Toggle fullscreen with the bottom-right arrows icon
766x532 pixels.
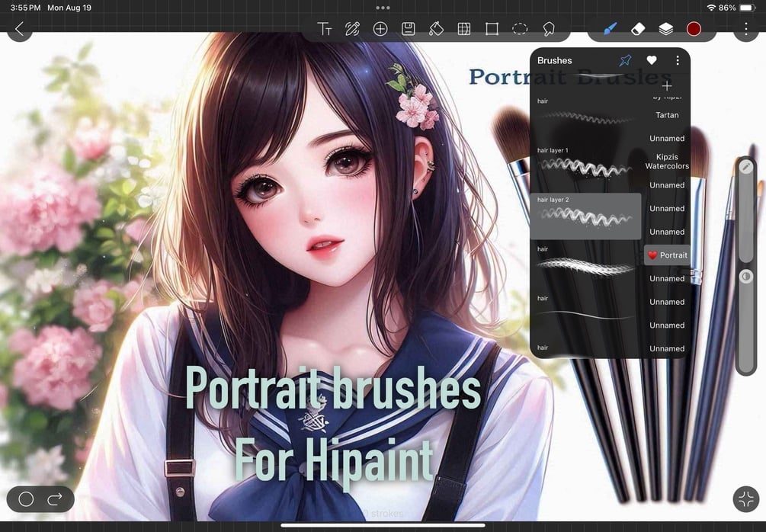pos(746,498)
